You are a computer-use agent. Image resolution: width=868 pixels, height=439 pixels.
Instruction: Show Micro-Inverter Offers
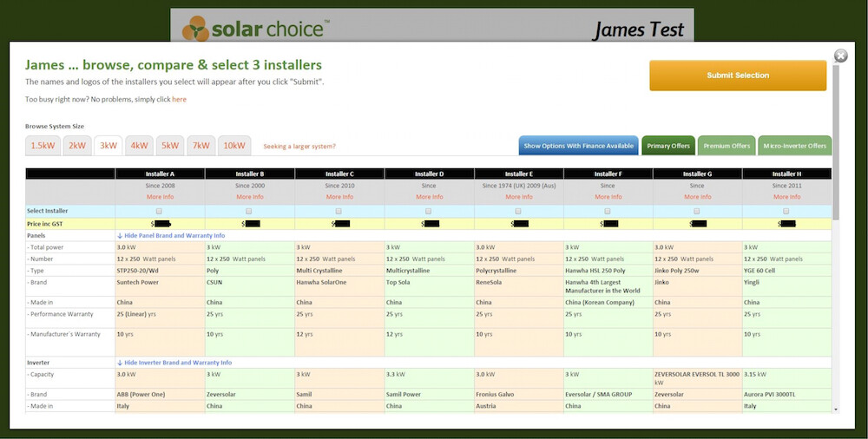click(x=794, y=146)
